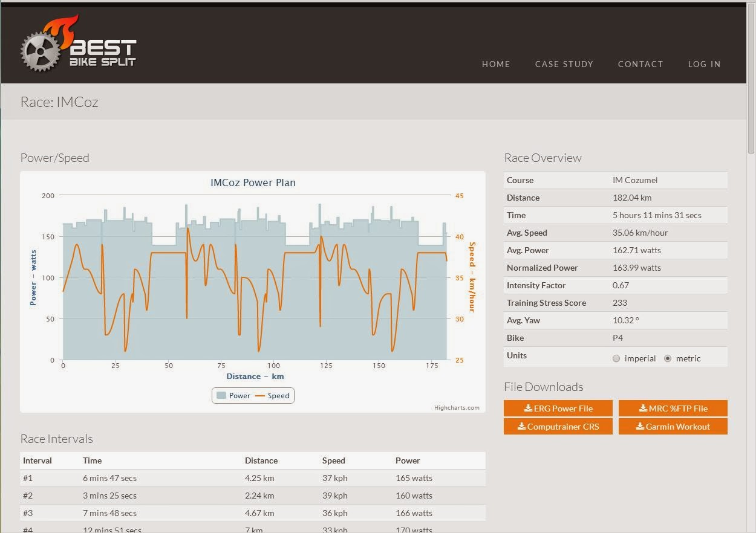Click the '6 mins 47 secs' time cell
This screenshot has width=756, height=533.
point(109,478)
